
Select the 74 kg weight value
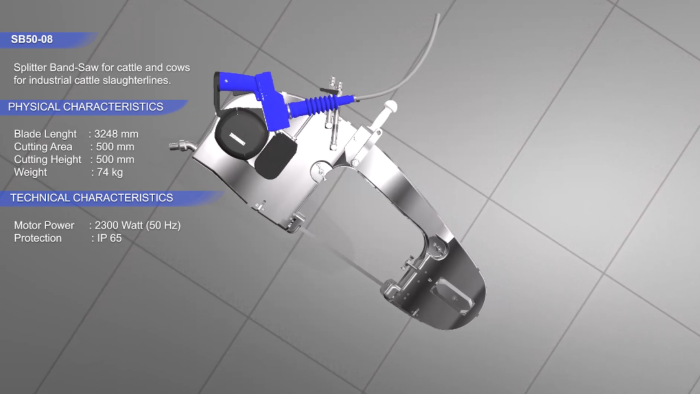[x=110, y=172]
